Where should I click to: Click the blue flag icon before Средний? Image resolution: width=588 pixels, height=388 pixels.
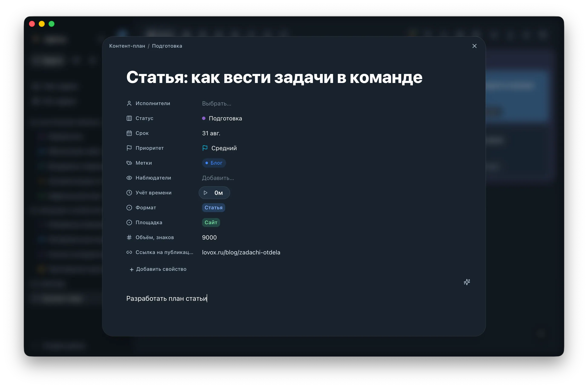205,148
